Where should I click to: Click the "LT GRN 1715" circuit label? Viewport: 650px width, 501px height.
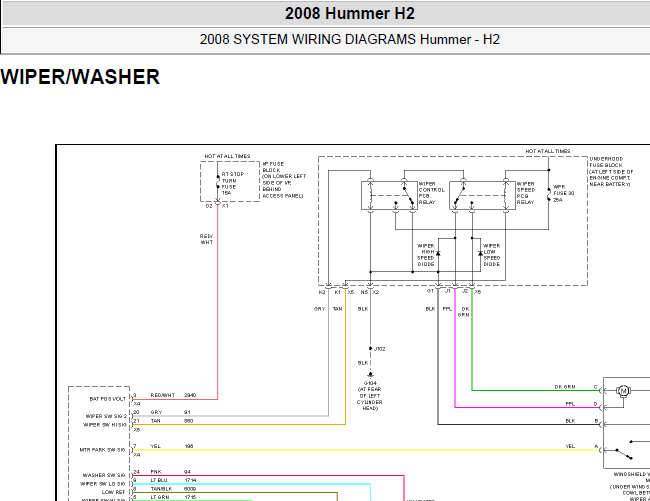tap(173, 497)
